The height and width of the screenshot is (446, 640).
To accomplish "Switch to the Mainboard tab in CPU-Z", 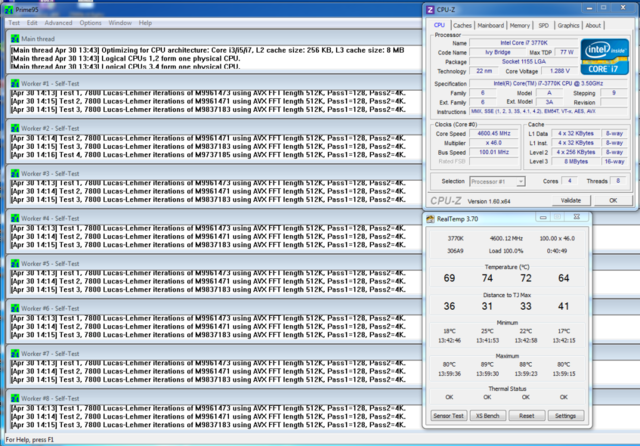I will pos(490,25).
